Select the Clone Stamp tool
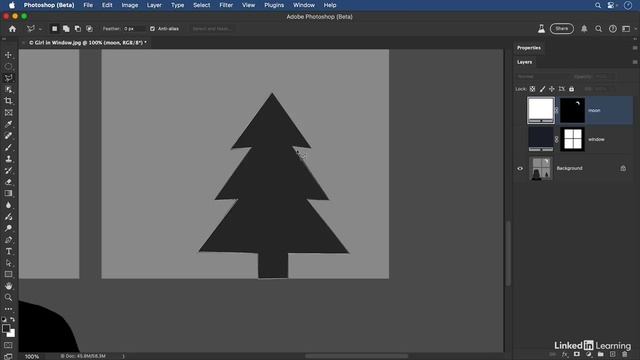 point(8,159)
